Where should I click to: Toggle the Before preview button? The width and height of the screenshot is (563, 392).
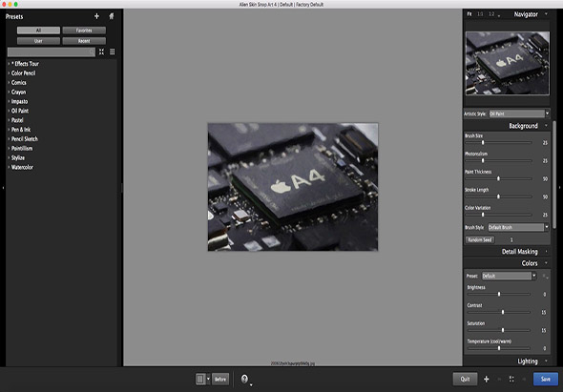tap(220, 379)
